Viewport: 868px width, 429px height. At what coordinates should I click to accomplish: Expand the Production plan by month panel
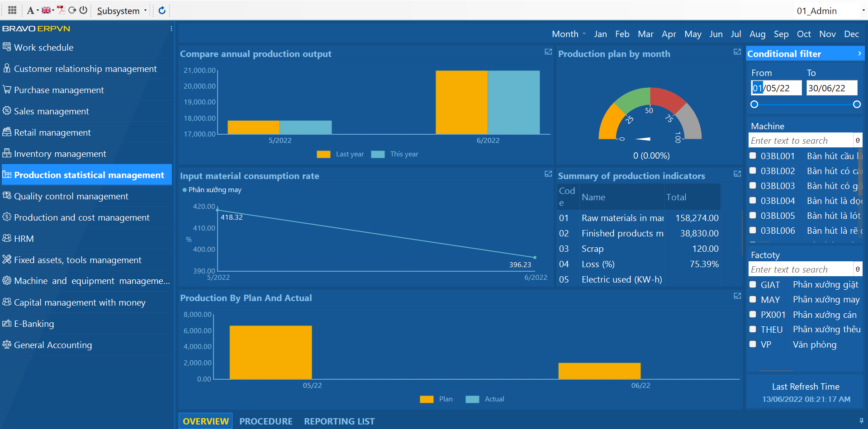(737, 52)
